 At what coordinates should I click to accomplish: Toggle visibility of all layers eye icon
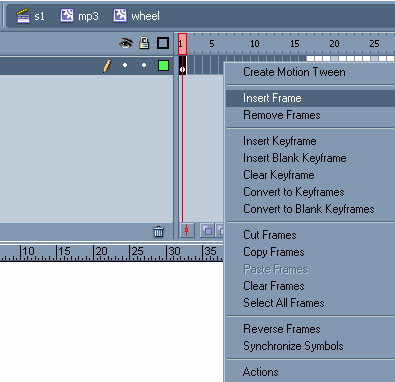[126, 43]
